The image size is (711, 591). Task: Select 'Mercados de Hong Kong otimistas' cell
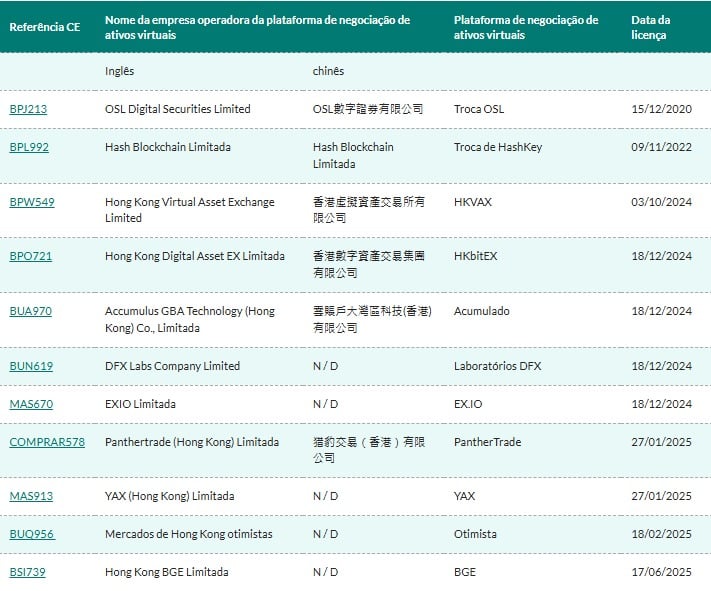coord(189,534)
